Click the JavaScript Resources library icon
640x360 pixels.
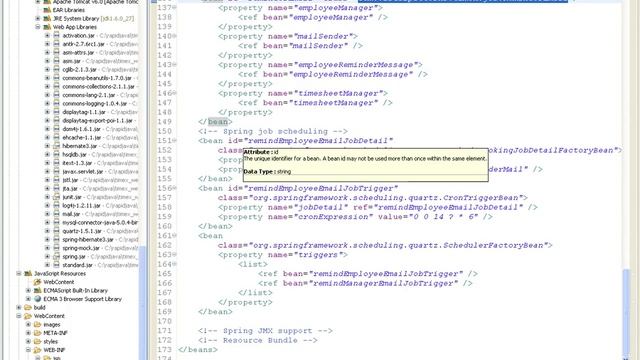28,273
